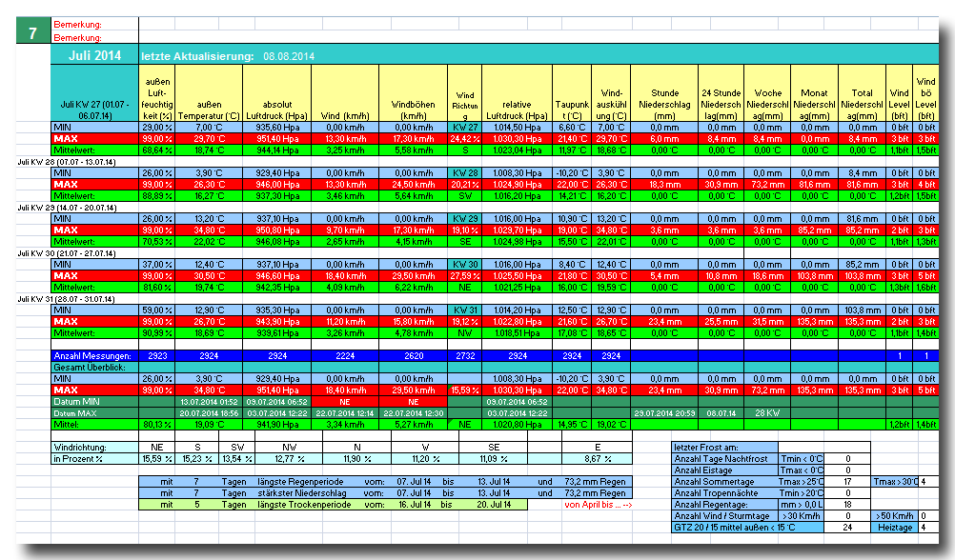Click the 'absolut Luftdruck (Hpa)' column header
This screenshot has height=560, width=955.
point(277,93)
